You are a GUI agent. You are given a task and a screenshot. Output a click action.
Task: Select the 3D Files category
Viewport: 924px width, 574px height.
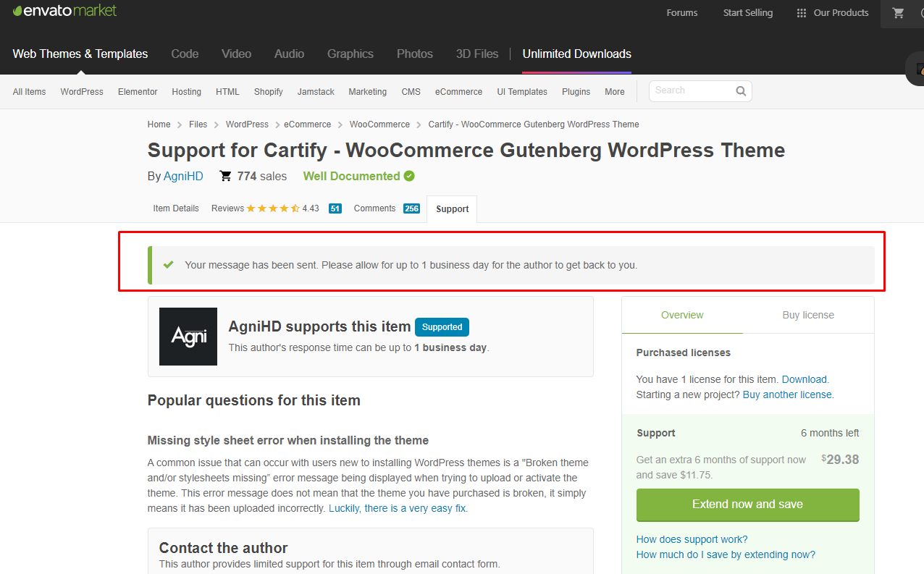click(x=477, y=54)
